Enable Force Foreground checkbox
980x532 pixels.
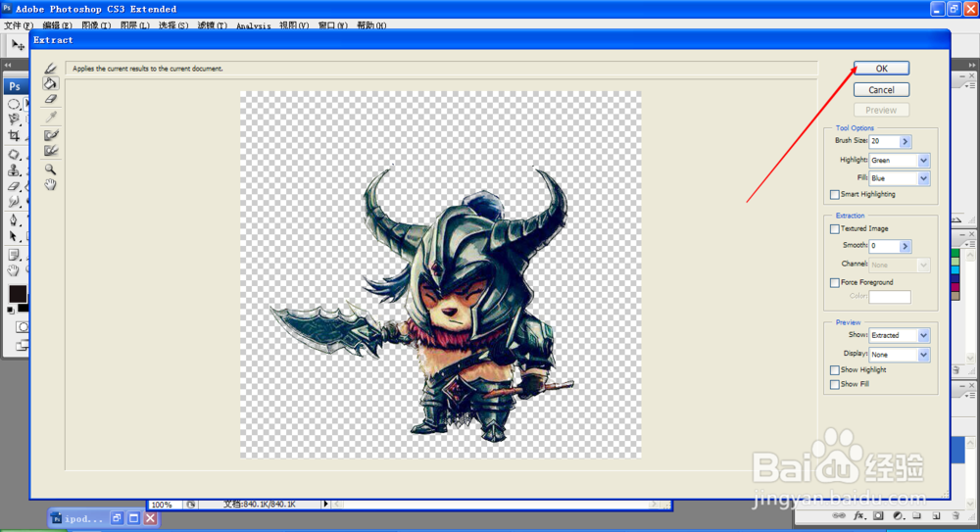(834, 282)
